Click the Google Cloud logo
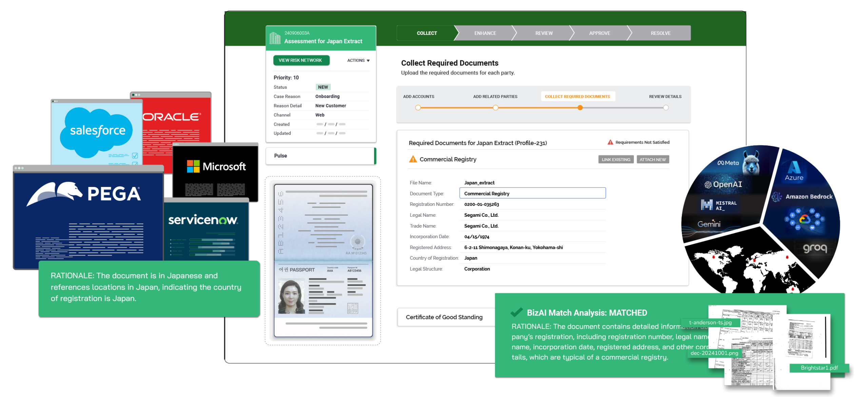The height and width of the screenshot is (397, 868). coord(805,220)
